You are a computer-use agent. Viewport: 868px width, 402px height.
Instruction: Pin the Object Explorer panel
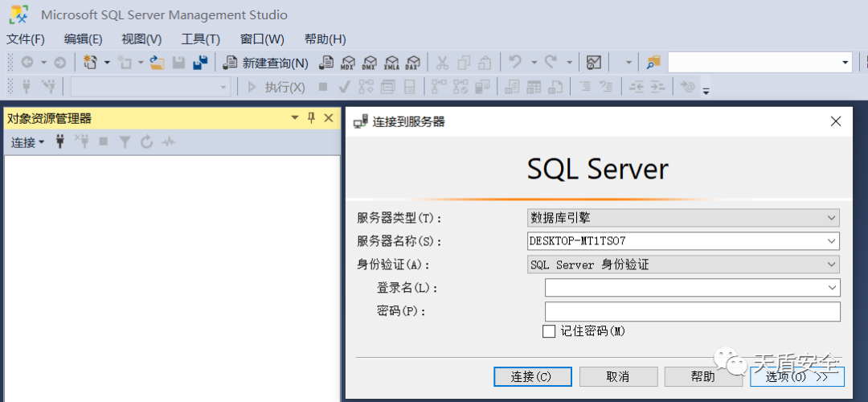pos(312,118)
